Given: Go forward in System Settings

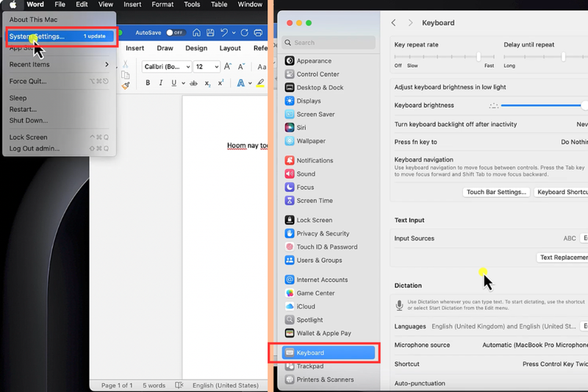Looking at the screenshot, I should click(x=410, y=23).
